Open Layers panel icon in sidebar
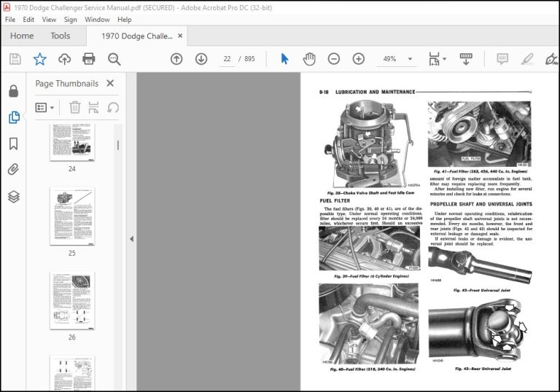The image size is (560, 392). [14, 196]
